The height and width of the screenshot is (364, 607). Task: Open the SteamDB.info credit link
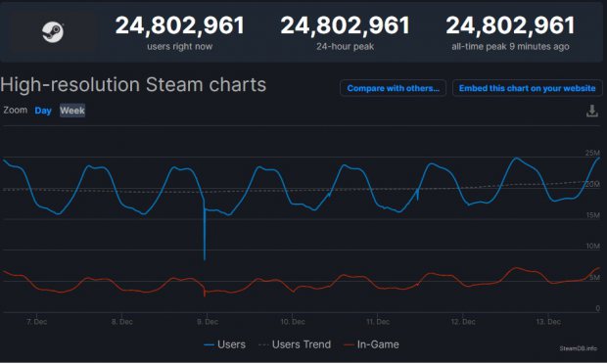click(578, 348)
